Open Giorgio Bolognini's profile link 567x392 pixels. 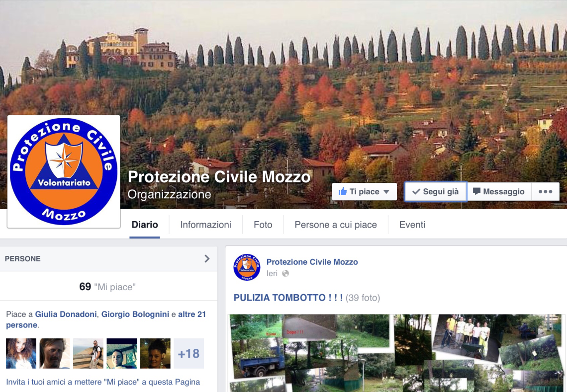tap(135, 314)
